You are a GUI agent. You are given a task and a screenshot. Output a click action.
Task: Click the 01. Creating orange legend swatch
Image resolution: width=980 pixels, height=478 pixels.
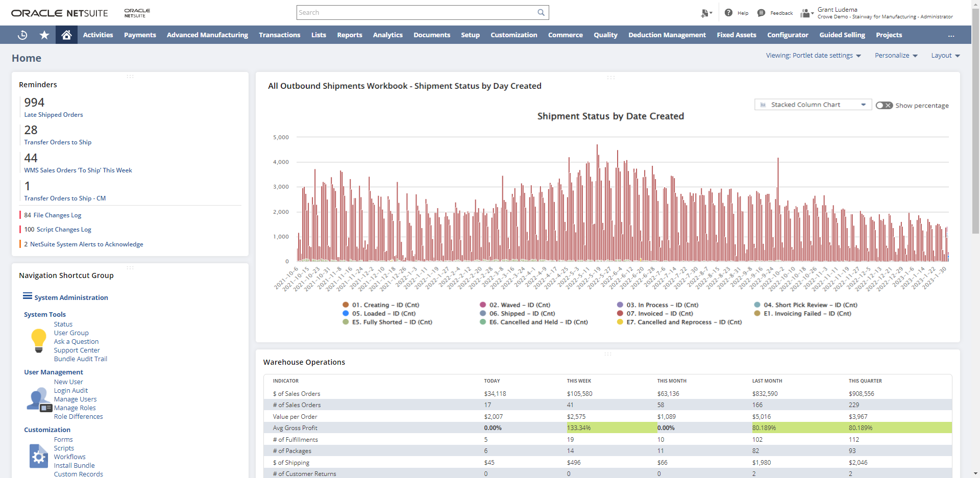pyautogui.click(x=346, y=305)
